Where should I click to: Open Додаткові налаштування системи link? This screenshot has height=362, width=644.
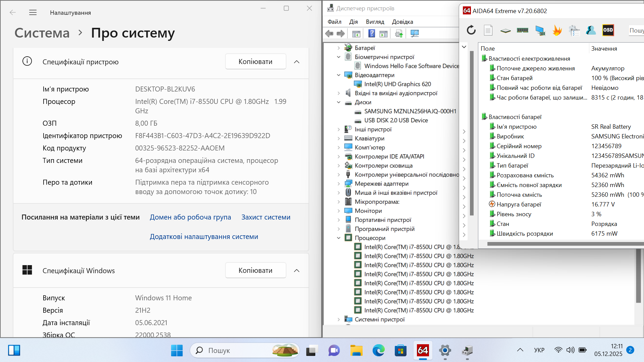tap(204, 237)
